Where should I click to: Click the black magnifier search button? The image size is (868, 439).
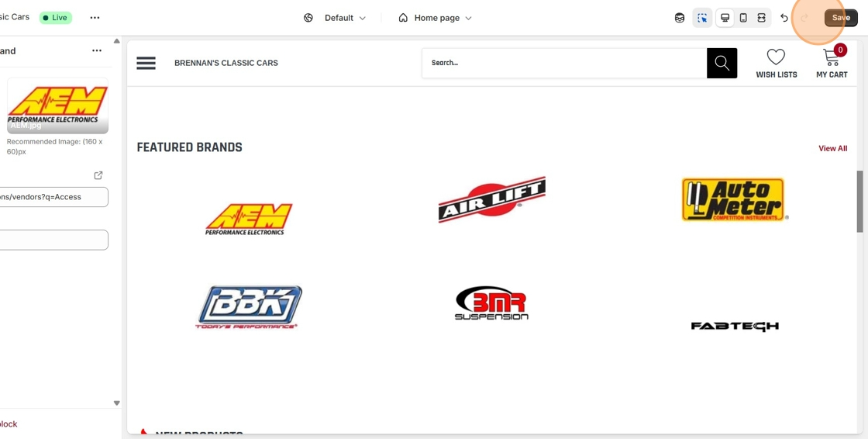[x=722, y=63]
